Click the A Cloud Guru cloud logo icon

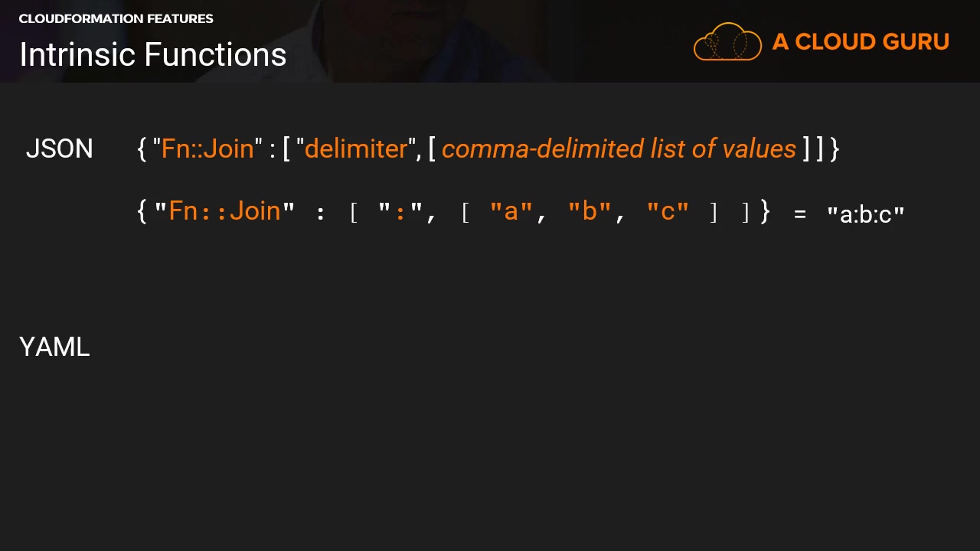(x=727, y=41)
